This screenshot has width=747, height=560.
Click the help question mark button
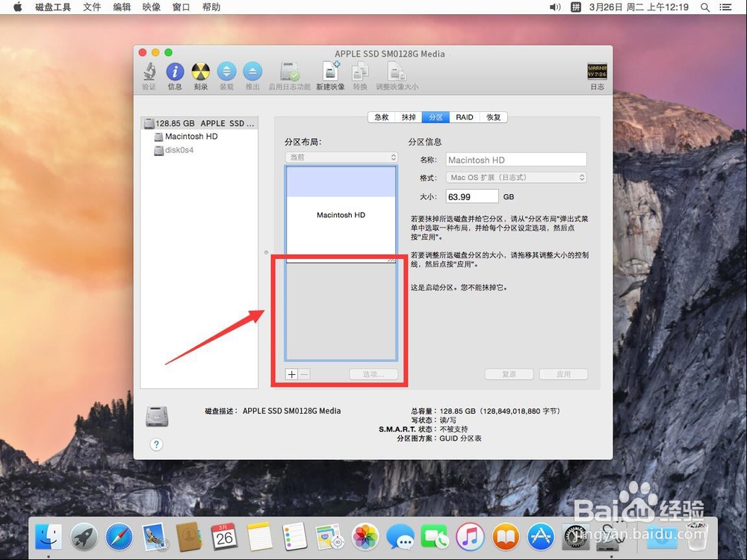[156, 444]
